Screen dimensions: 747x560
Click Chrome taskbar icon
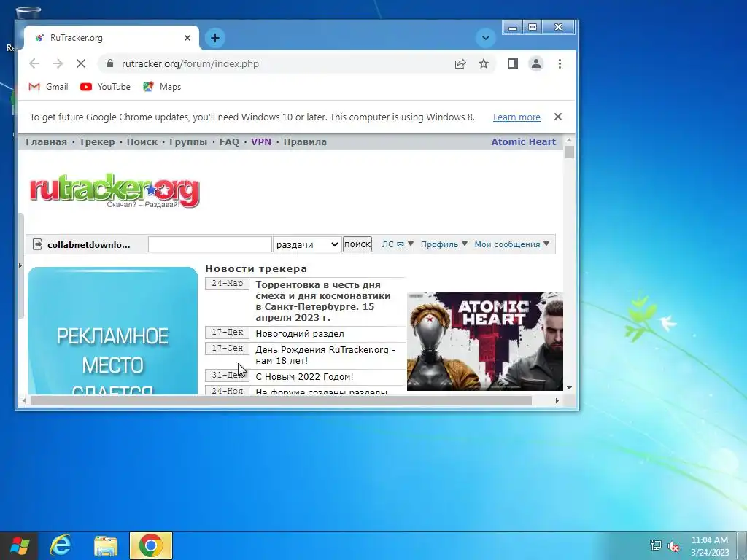(150, 545)
